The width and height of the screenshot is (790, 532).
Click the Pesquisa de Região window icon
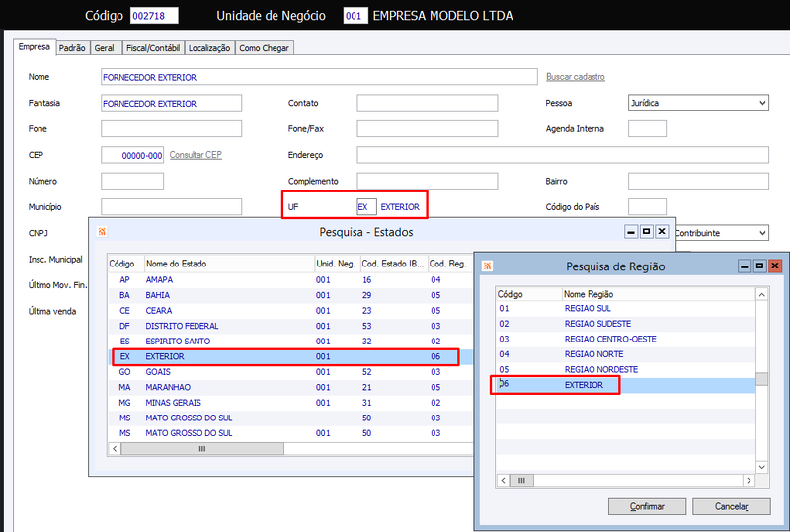487,266
